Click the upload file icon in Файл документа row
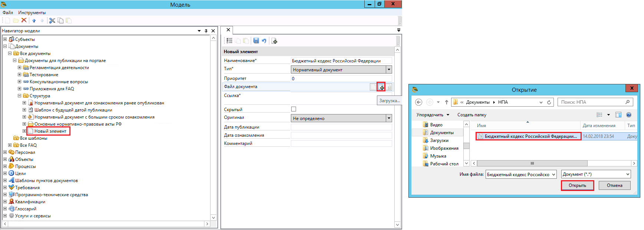 [x=381, y=87]
